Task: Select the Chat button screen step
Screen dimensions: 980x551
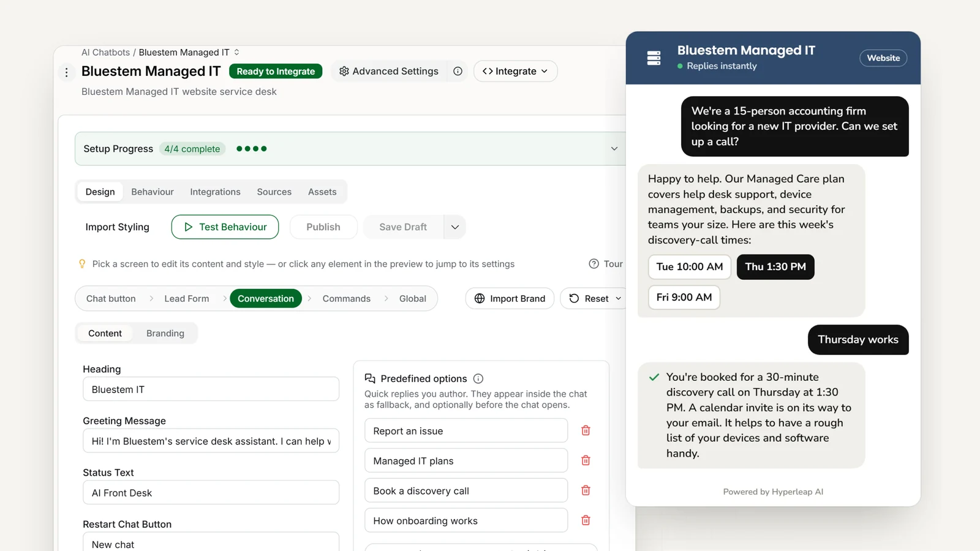Action: [111, 299]
